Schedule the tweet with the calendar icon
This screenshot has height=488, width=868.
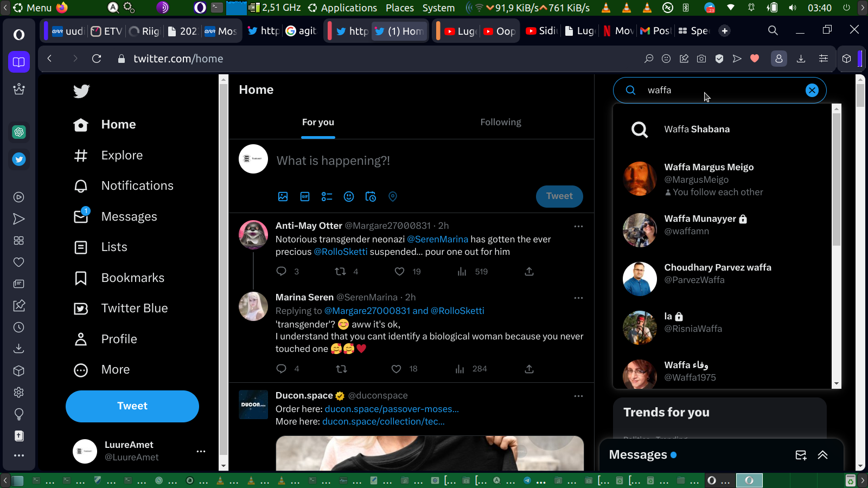[x=371, y=196]
